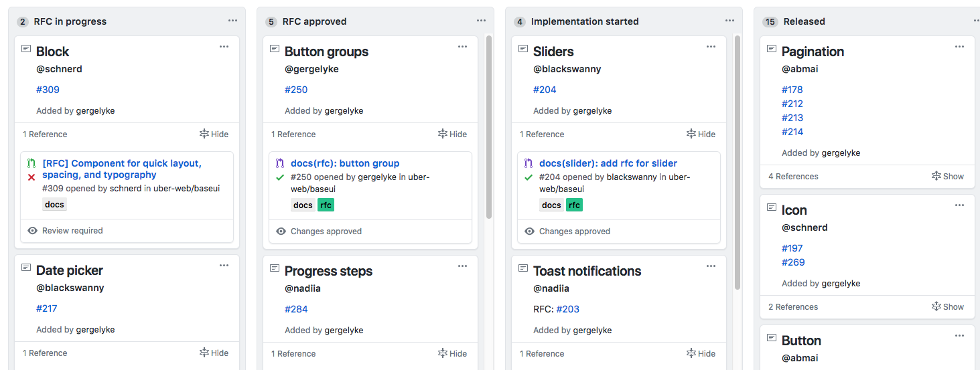980x370 pixels.
Task: Open Implementation started column options menu
Action: click(729, 21)
